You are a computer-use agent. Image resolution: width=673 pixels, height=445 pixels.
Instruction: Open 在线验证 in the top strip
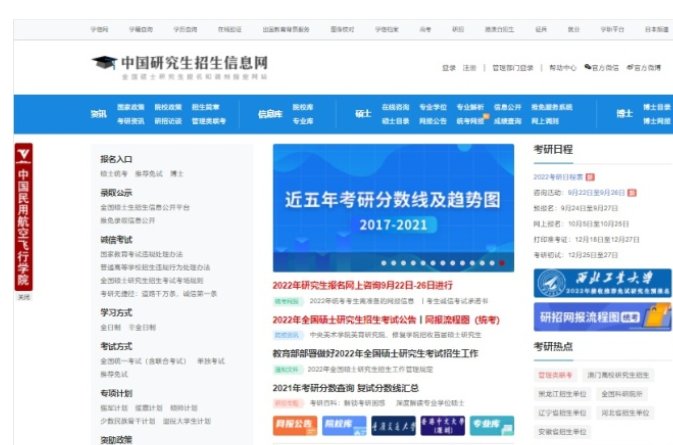[230, 29]
